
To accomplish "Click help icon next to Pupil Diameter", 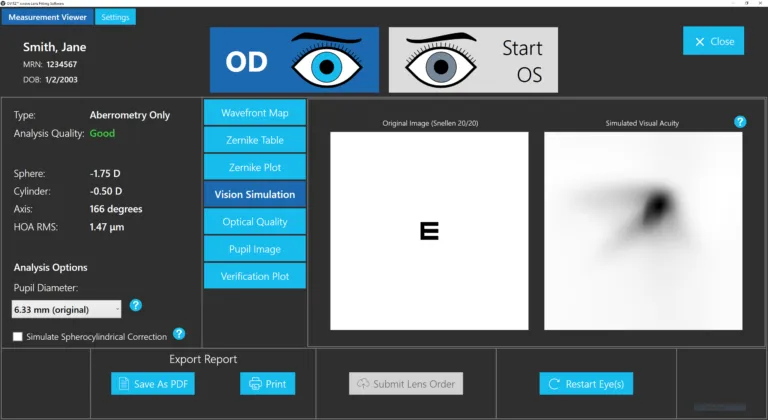I will tap(136, 306).
